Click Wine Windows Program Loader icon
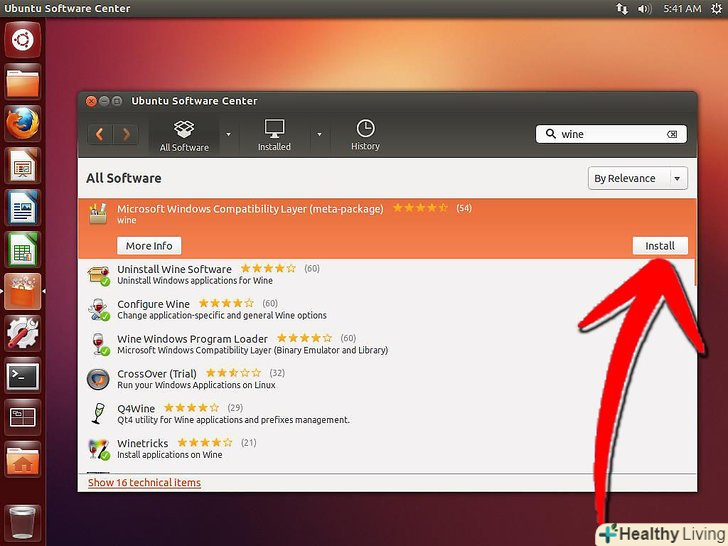The height and width of the screenshot is (546, 728). [98, 344]
